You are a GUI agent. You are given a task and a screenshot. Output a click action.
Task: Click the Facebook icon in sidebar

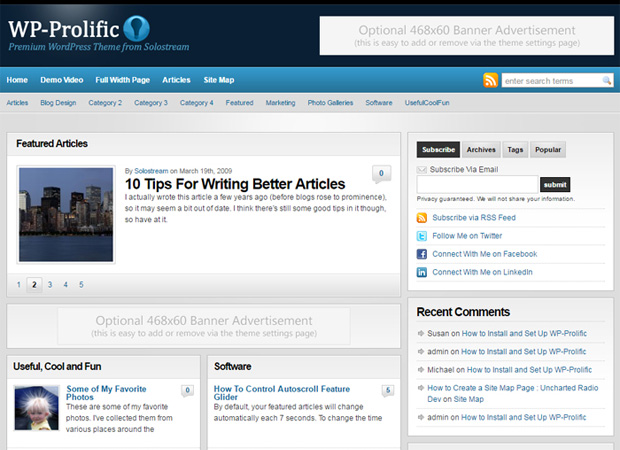pyautogui.click(x=422, y=254)
